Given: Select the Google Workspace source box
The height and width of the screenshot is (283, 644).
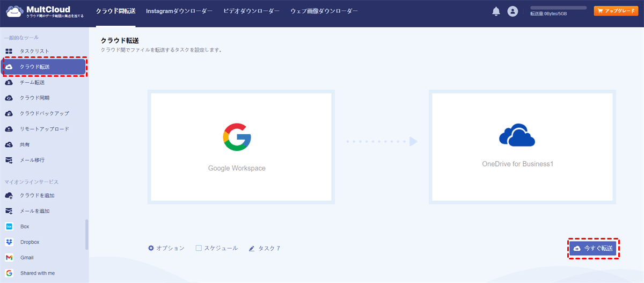Looking at the screenshot, I should click(x=241, y=147).
